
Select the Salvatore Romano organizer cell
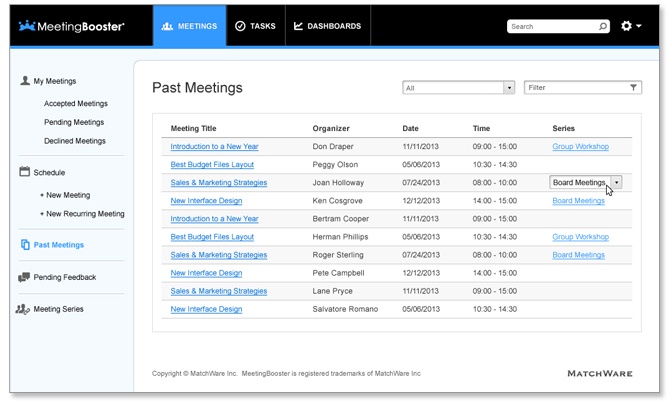click(345, 309)
